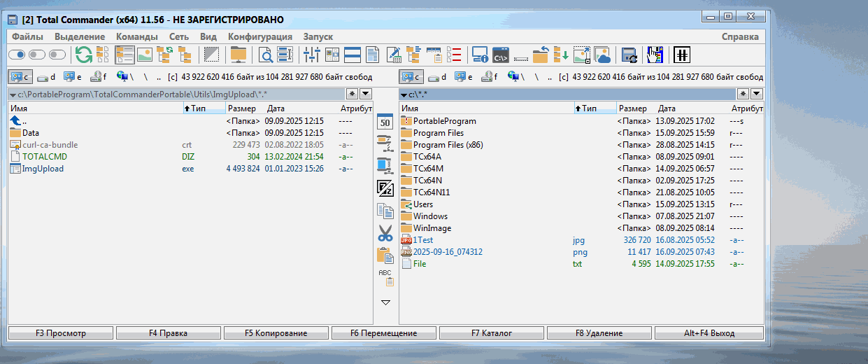Screen dimensions: 868x364
Task: Toggle the first blue switch in toolbar
Action: coord(17,55)
